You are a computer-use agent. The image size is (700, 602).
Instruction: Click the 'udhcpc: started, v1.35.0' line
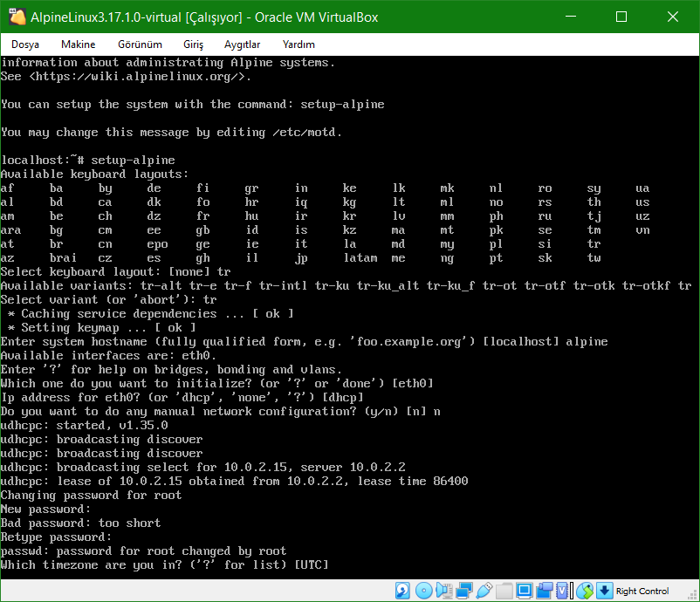(85, 425)
